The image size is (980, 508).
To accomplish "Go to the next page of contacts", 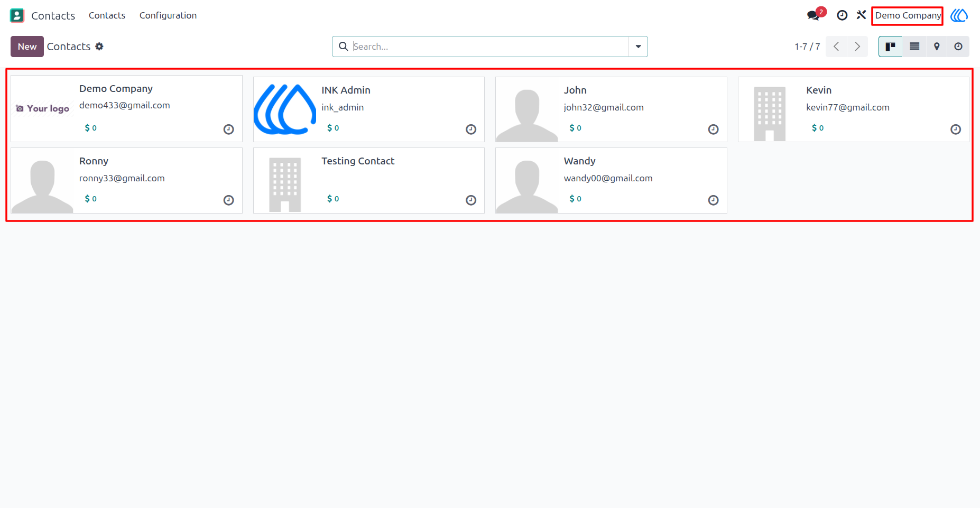I will click(x=857, y=47).
